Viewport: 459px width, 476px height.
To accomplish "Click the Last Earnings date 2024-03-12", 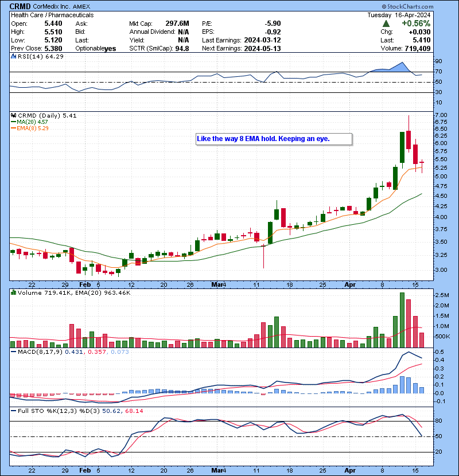I will (x=262, y=40).
